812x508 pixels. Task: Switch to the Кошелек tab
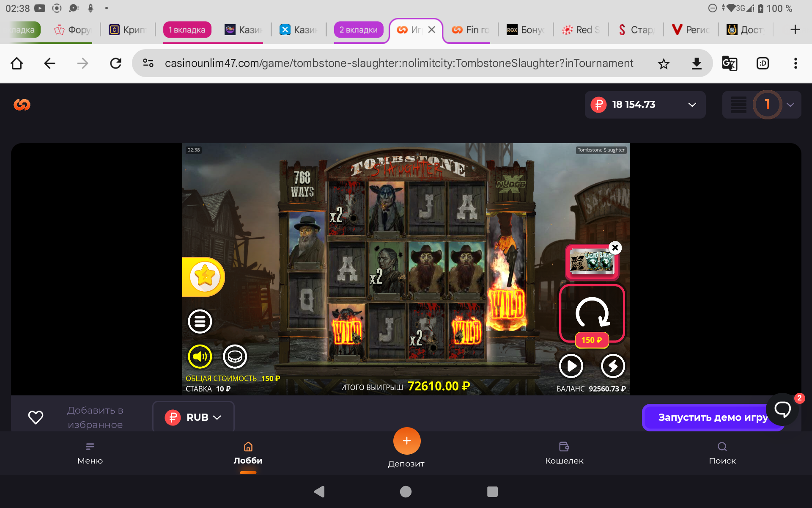click(x=564, y=453)
